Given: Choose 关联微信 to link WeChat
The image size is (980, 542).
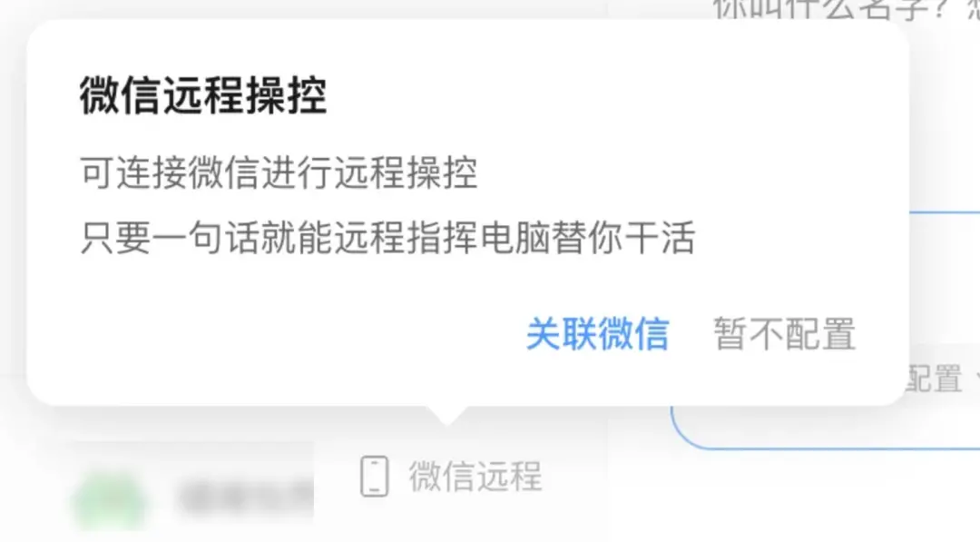Looking at the screenshot, I should tap(597, 333).
